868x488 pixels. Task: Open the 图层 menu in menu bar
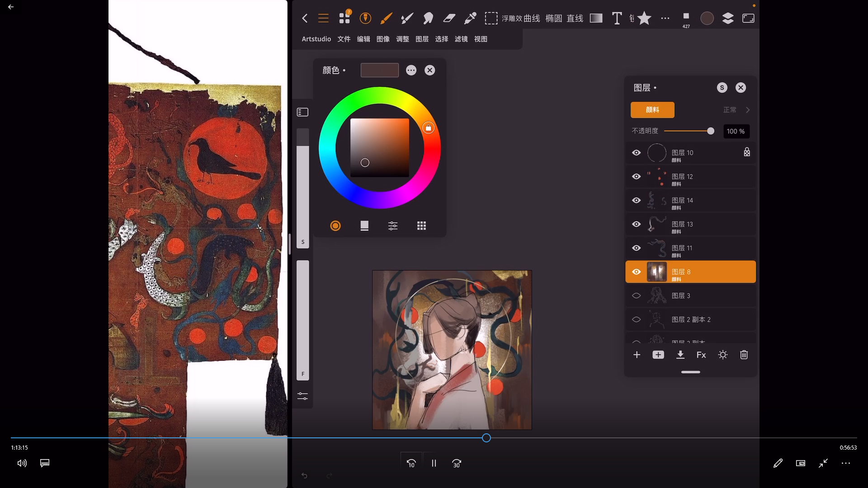click(x=422, y=39)
